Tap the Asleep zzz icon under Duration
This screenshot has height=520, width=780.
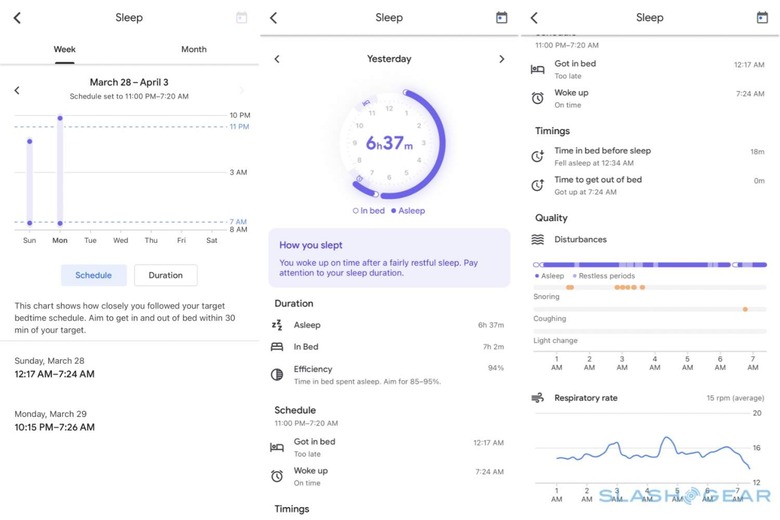point(277,325)
